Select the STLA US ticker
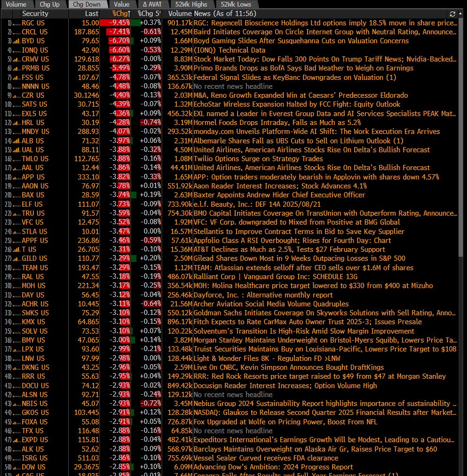Viewport: 467px width, 476px height. point(34,232)
